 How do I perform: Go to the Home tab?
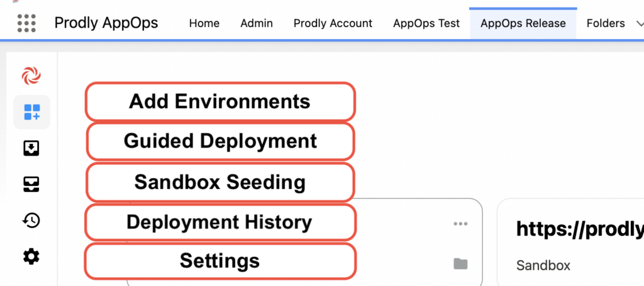(x=204, y=23)
